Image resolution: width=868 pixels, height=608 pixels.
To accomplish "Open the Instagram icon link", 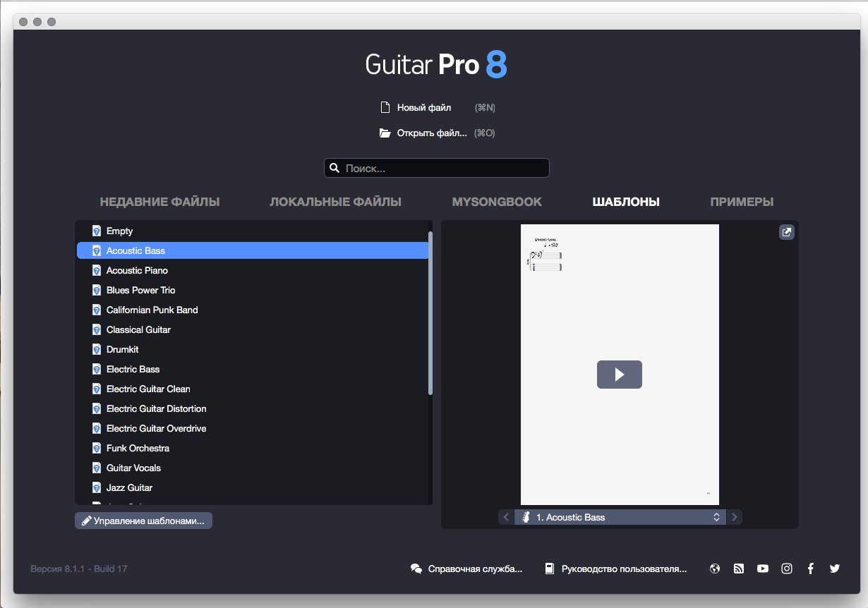I will click(x=787, y=569).
